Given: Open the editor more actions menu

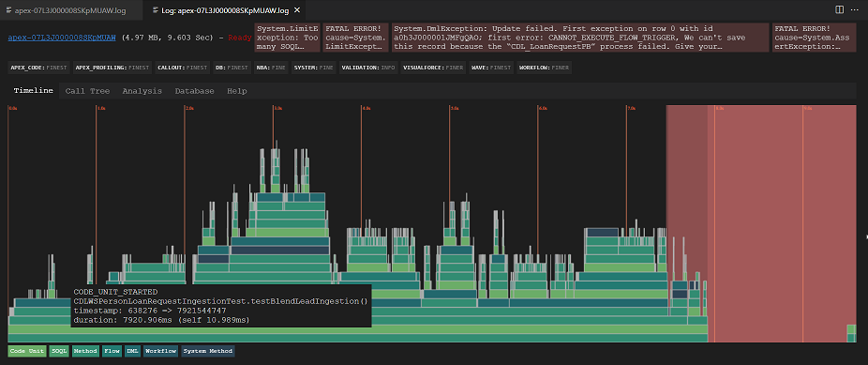Looking at the screenshot, I should (x=856, y=9).
